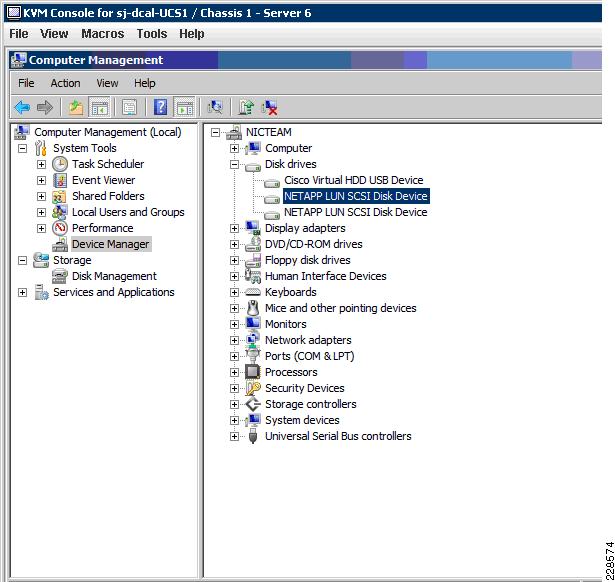Toggle the Show/Hide Console Tree icon
Screen dimensions: 615x582
(x=99, y=107)
